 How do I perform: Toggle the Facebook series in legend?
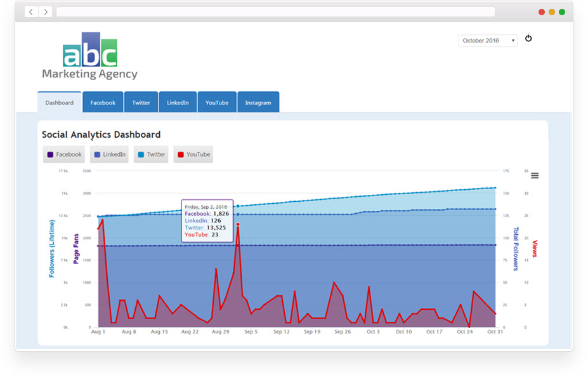click(63, 154)
